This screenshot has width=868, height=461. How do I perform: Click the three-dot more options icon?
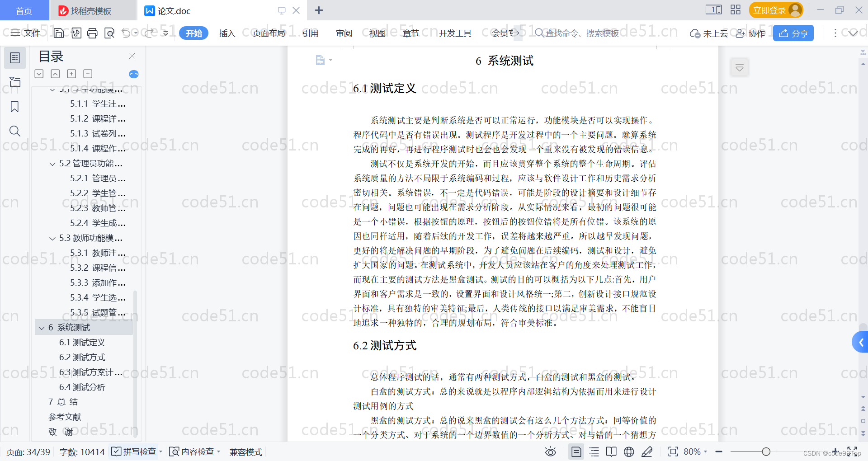835,33
